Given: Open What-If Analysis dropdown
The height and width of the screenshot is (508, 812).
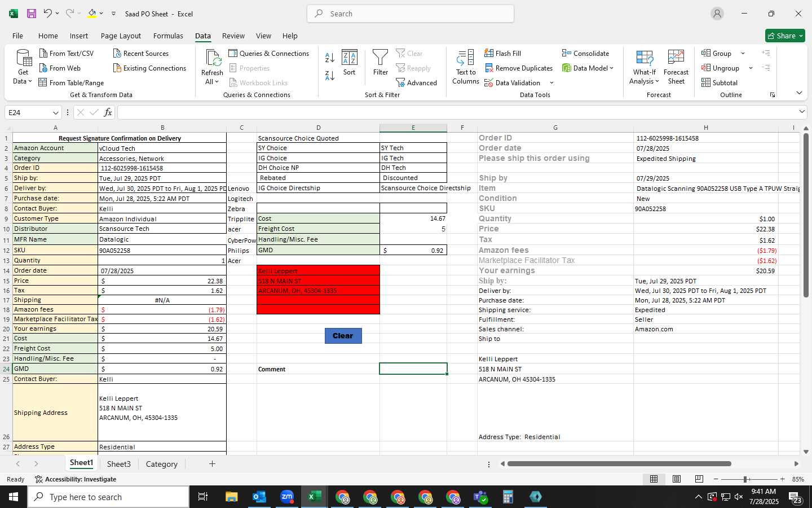Looking at the screenshot, I should tap(645, 67).
